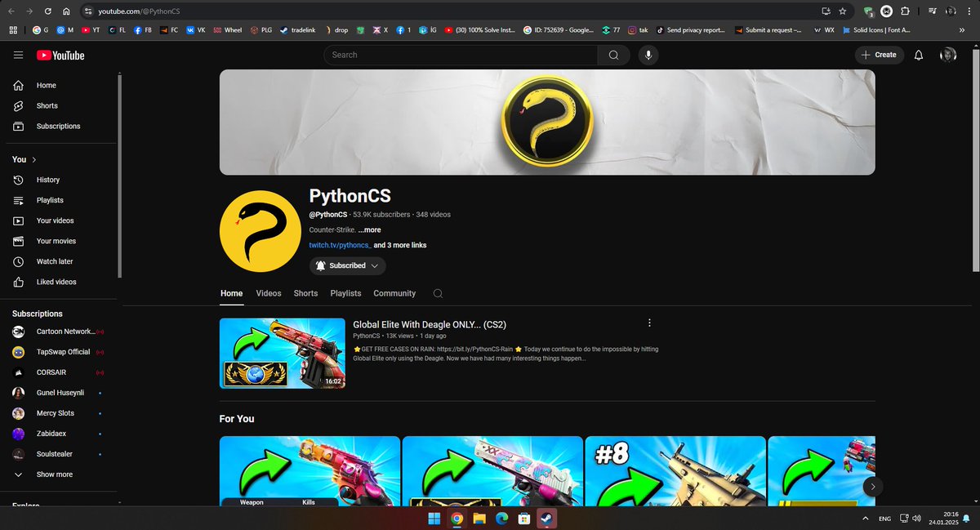Open the Windows Start menu
This screenshot has width=980, height=530.
point(434,518)
